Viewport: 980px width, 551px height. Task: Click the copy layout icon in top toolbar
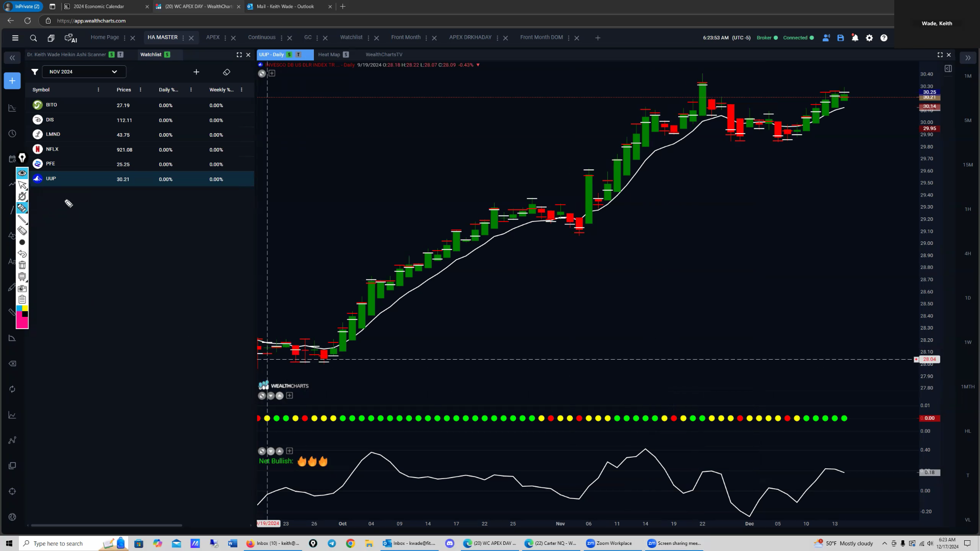coord(51,38)
